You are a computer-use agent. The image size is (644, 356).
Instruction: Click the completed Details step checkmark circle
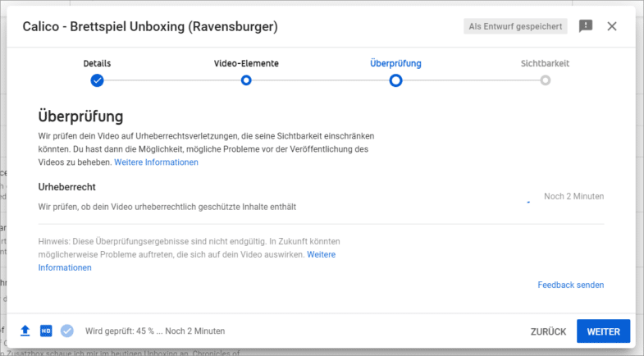click(97, 80)
